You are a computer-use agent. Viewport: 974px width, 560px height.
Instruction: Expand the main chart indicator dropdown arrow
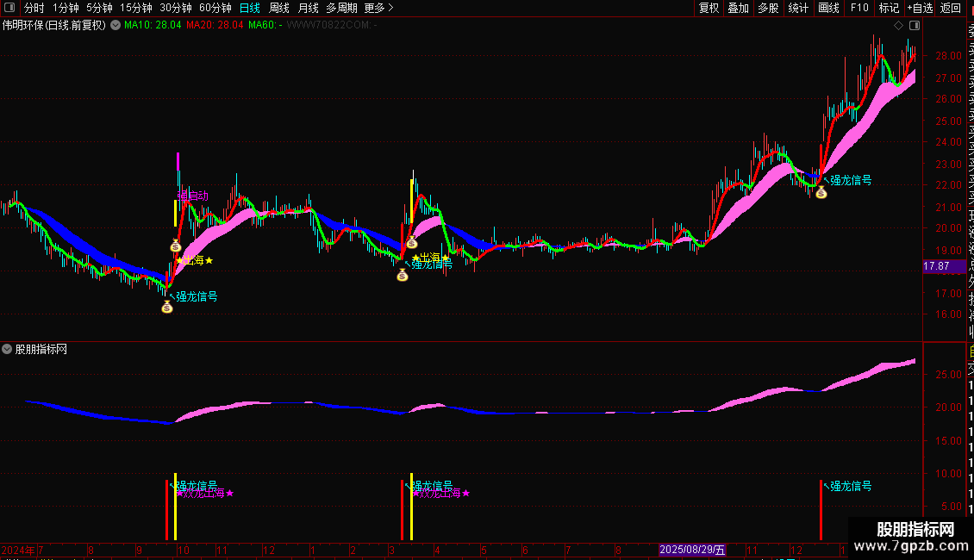pos(116,26)
